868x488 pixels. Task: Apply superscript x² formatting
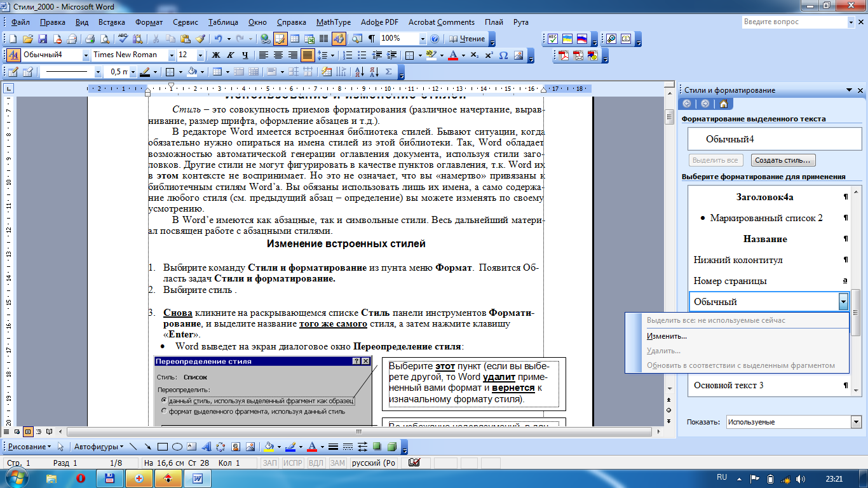[x=489, y=55]
